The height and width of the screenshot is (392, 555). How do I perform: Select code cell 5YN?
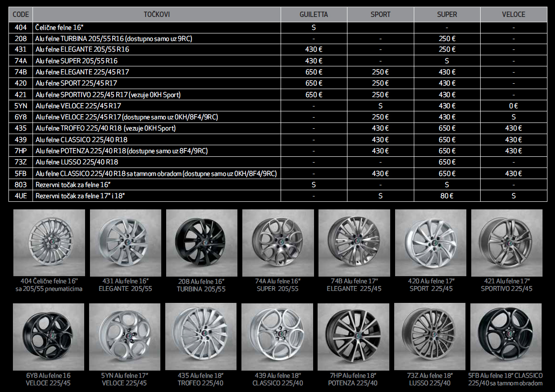coord(20,106)
